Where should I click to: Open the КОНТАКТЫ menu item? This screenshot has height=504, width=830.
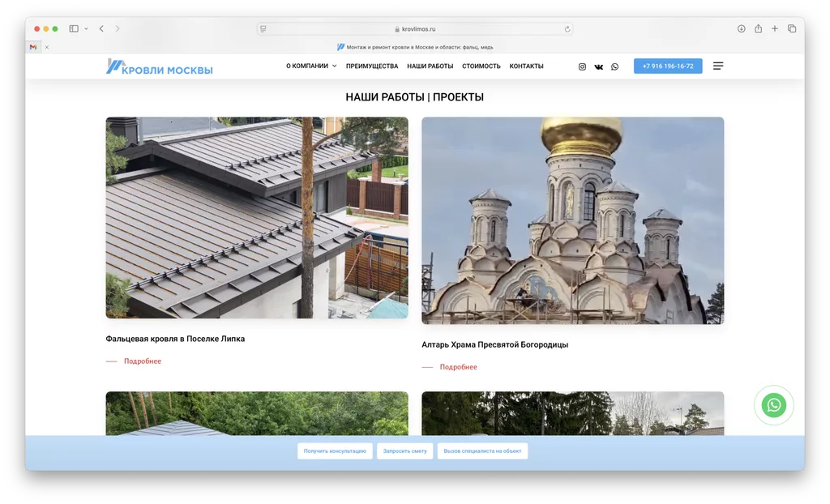pos(526,66)
